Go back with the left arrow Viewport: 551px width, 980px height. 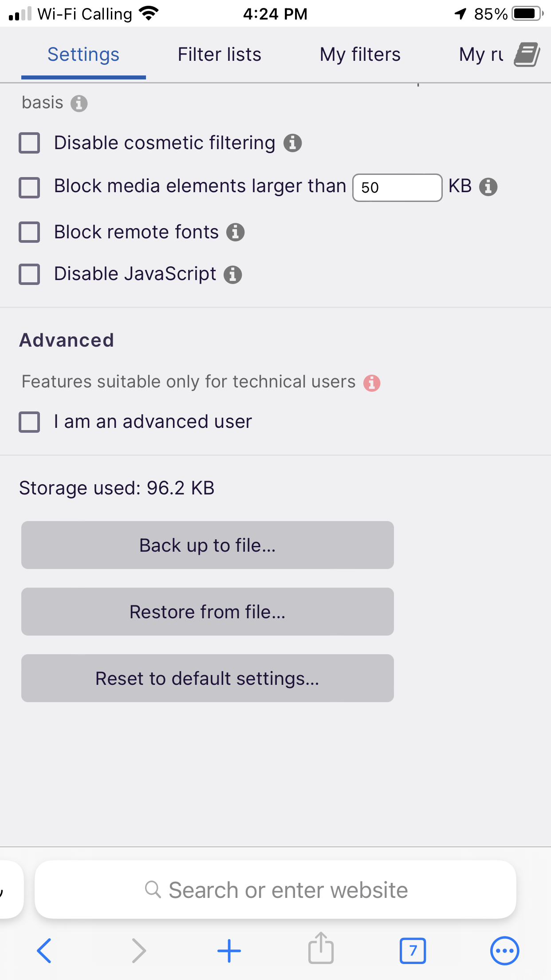[44, 951]
